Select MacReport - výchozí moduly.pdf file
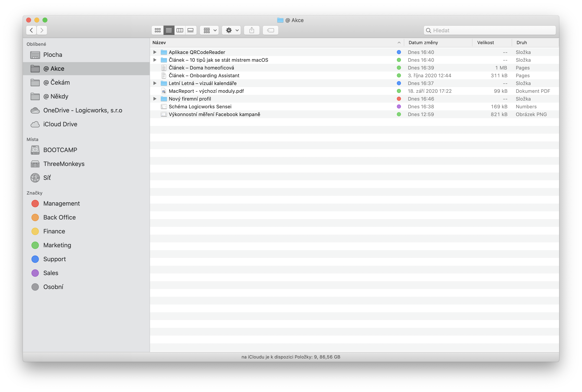The width and height of the screenshot is (582, 392). 206,91
